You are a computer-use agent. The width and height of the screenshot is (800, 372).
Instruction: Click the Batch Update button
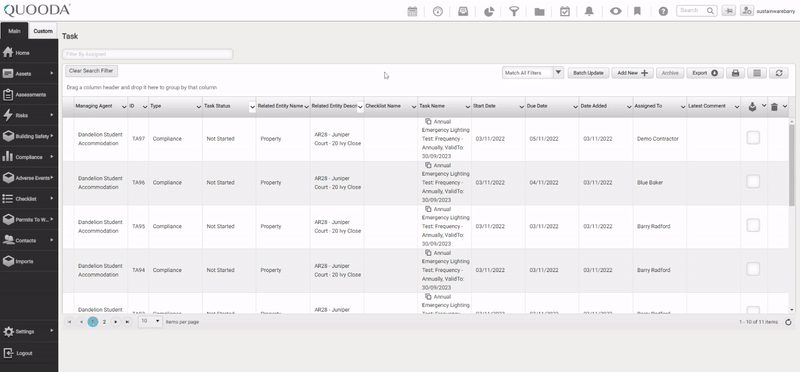(588, 73)
